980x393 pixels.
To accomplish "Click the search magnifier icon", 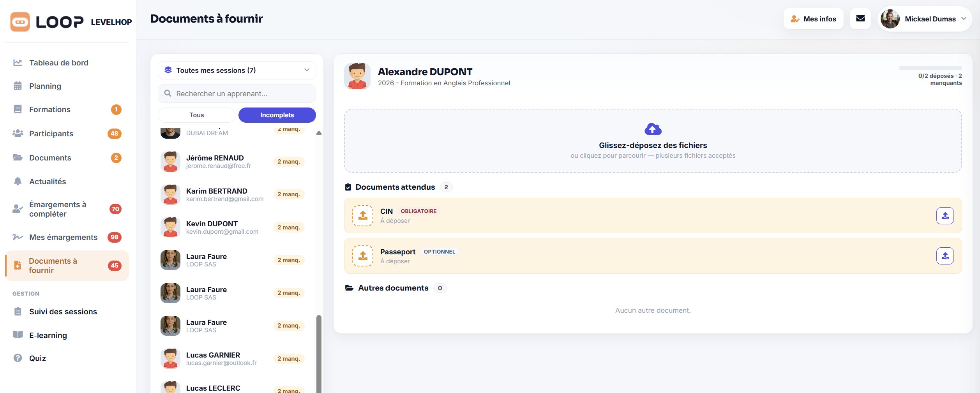I will point(168,93).
